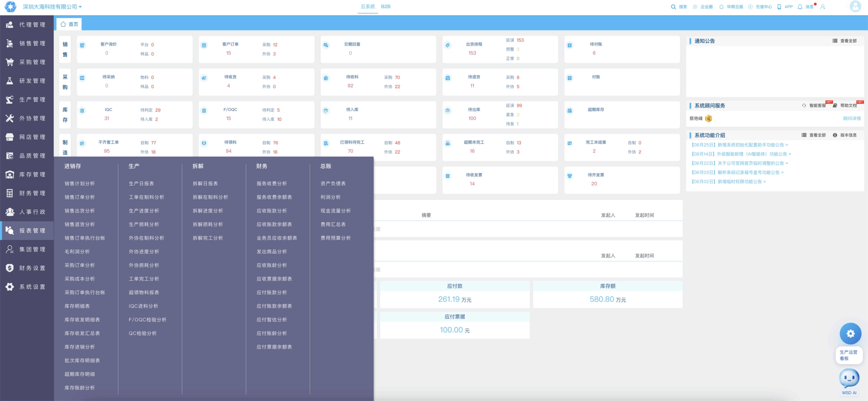The width and height of the screenshot is (868, 401).
Task: Open the 报表管理 sidebar item
Action: [27, 231]
